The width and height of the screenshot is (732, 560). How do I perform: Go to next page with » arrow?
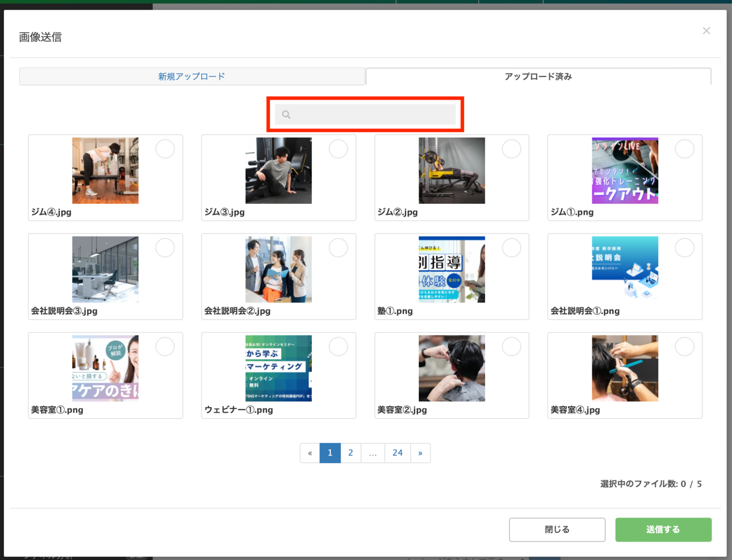click(x=420, y=453)
